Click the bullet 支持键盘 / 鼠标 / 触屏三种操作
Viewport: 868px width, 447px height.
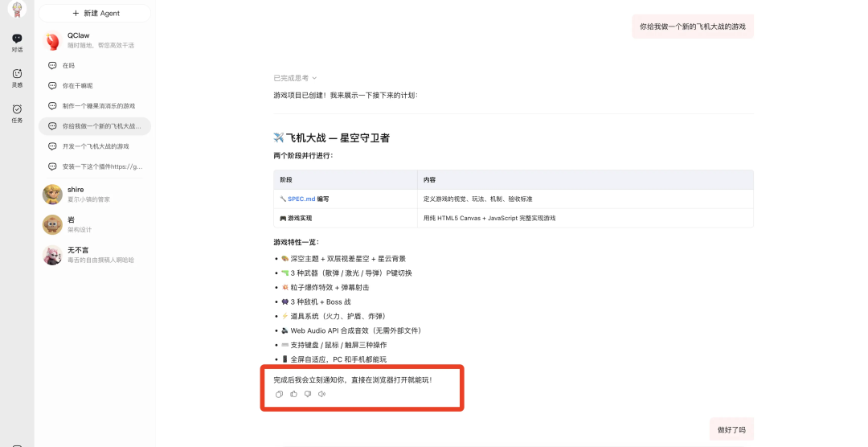click(334, 345)
